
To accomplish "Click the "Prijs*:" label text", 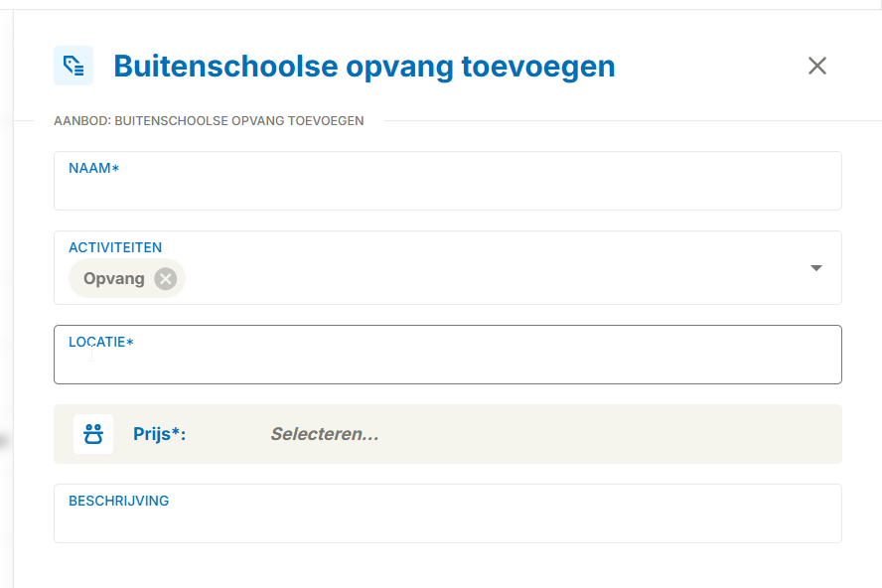I will (160, 434).
